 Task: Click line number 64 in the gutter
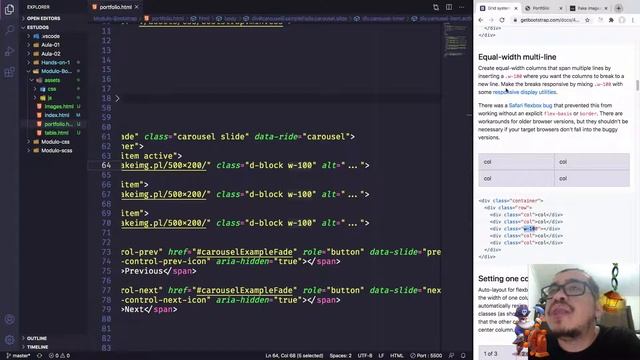106,165
